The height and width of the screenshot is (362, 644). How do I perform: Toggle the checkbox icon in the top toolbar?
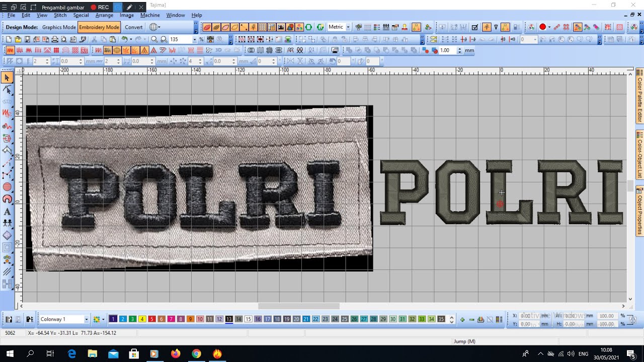(474, 27)
